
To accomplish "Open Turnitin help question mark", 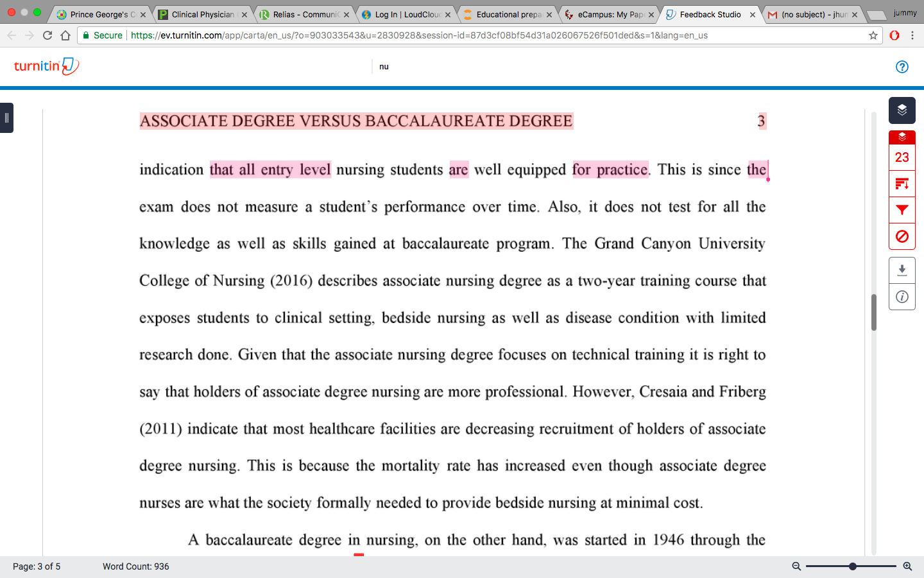I will (902, 67).
